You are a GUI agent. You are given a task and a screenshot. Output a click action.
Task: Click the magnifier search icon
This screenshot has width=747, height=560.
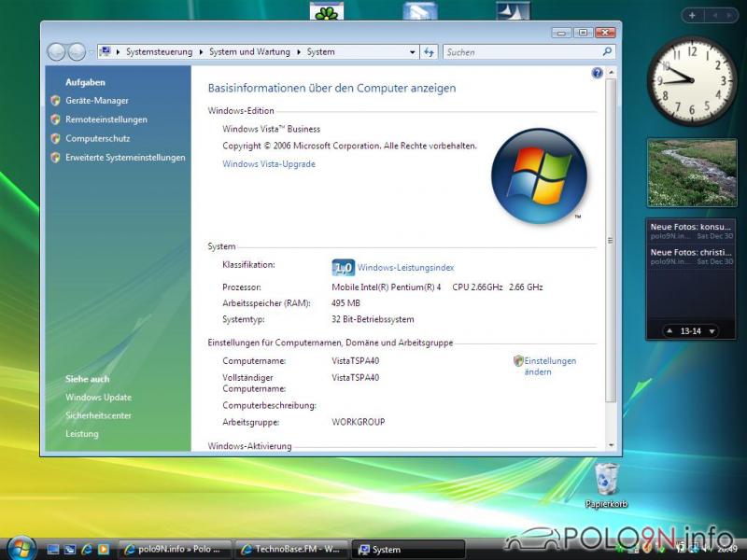[608, 51]
